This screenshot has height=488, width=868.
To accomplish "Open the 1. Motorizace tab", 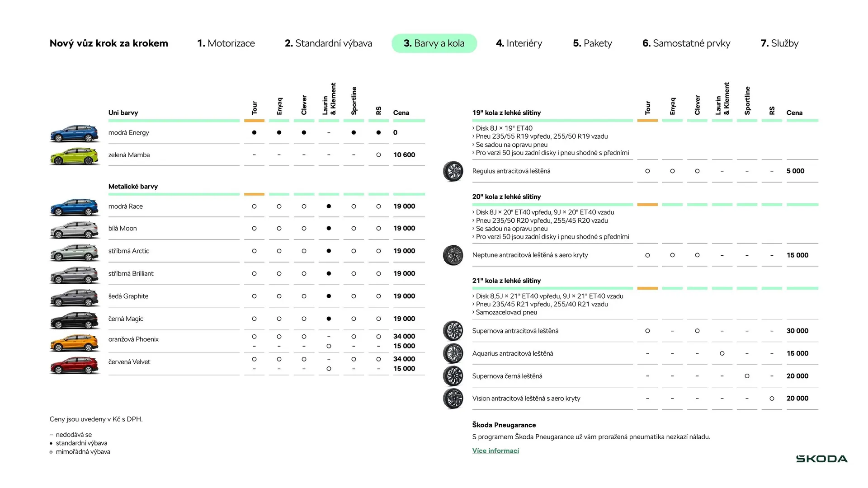I will [x=226, y=43].
